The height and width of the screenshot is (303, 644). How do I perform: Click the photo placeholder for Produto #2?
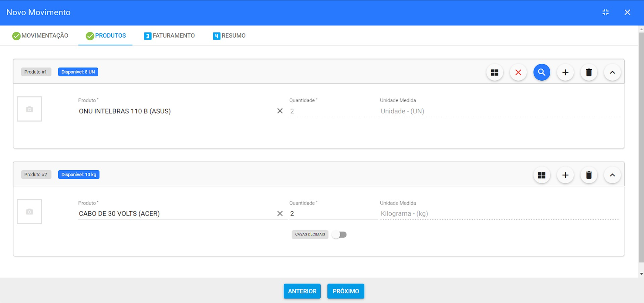click(29, 212)
